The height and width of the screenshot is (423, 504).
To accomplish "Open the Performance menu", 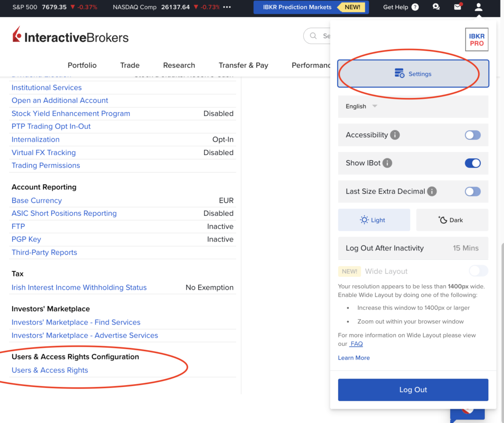I will point(311,65).
